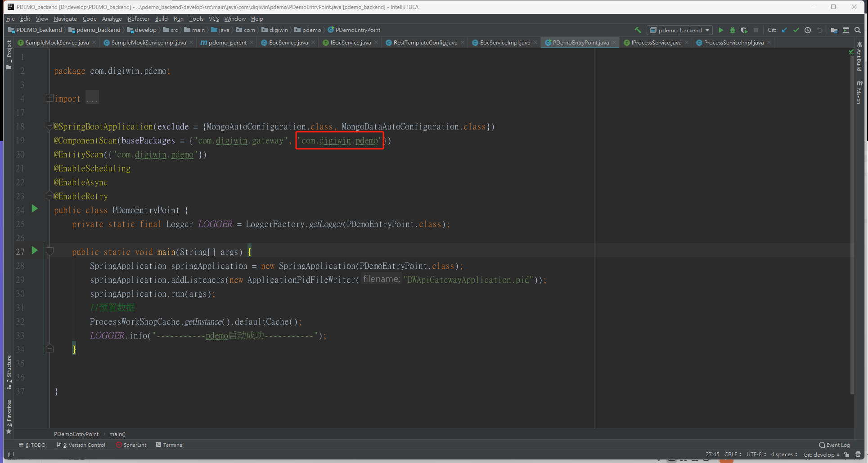The height and width of the screenshot is (463, 868).
Task: Switch to ProcessServiceImpl.java tab
Action: tap(733, 43)
